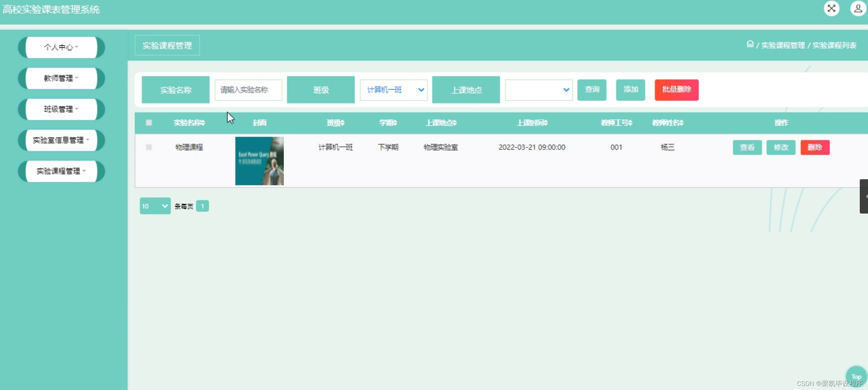Check the select-all checkbox in table header
868x390 pixels.
coord(149,123)
